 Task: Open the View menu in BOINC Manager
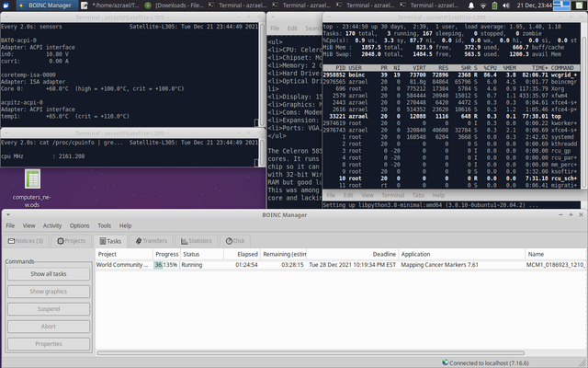click(28, 225)
